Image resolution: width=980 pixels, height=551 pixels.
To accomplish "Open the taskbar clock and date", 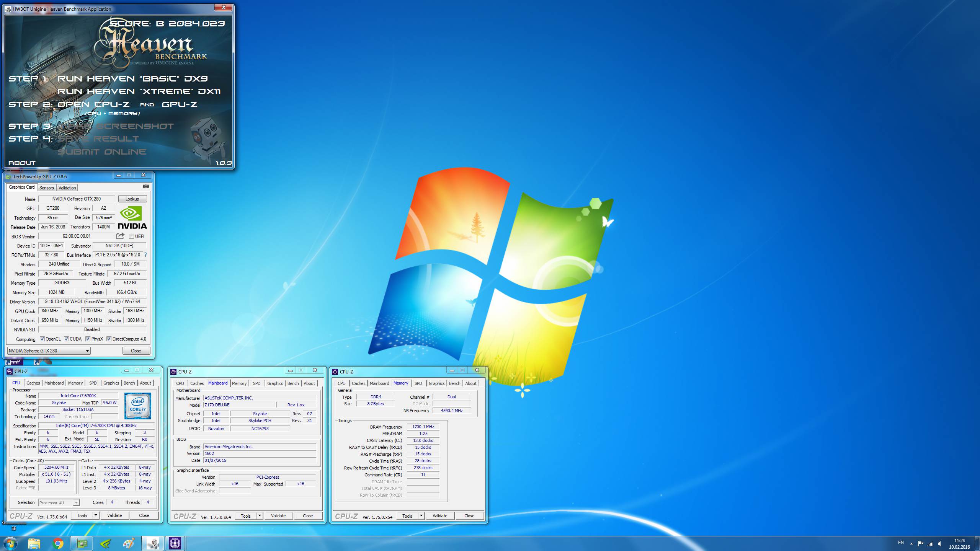I will [x=959, y=544].
